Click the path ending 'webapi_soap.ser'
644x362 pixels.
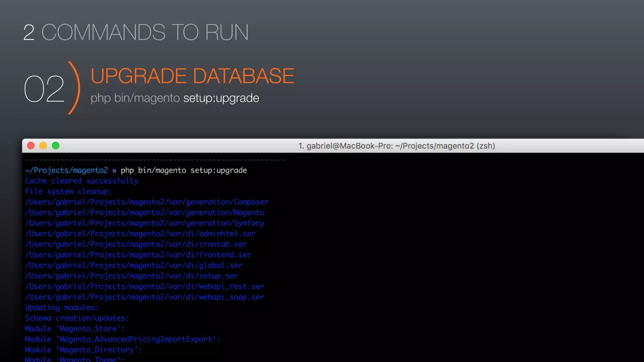145,297
